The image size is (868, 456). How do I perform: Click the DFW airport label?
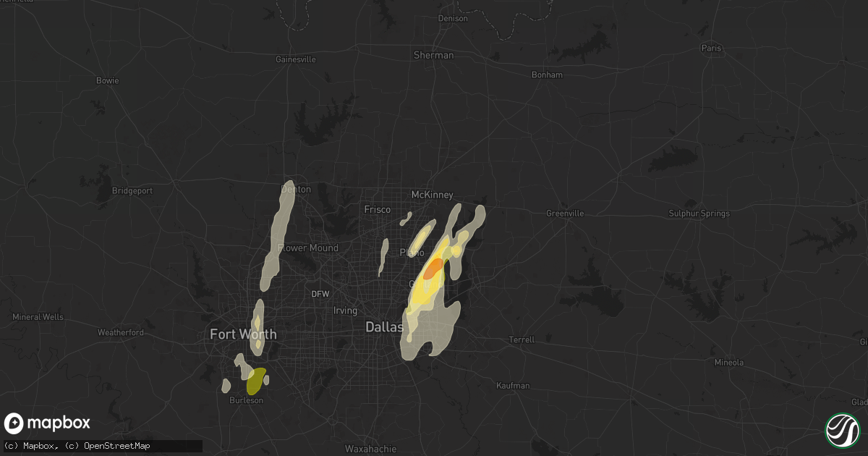click(x=320, y=294)
